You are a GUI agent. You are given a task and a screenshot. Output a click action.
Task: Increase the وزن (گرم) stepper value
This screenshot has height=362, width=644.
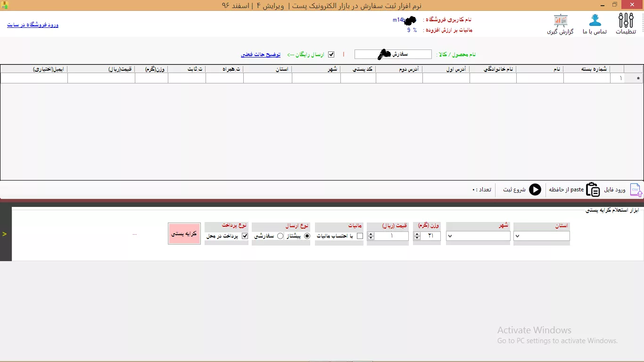point(417,234)
